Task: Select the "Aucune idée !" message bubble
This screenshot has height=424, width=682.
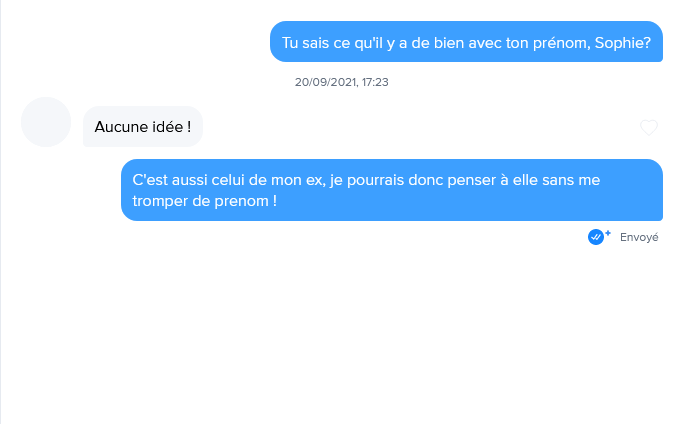Action: point(143,127)
